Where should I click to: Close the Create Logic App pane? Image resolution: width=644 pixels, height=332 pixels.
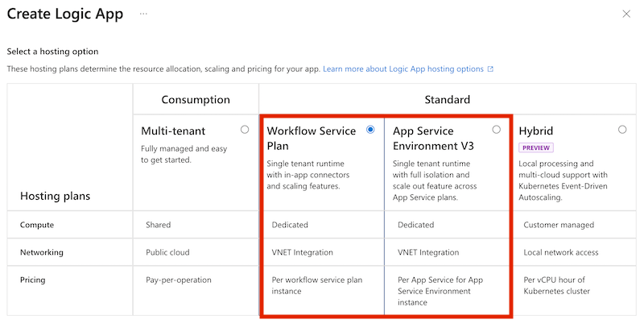pos(627,14)
